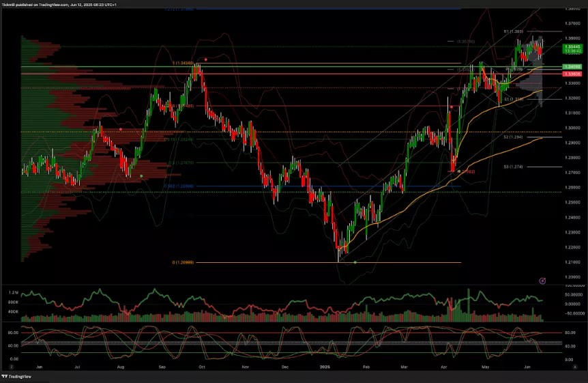
Task: Click the red dot marker above the July high
Action: coord(121,129)
